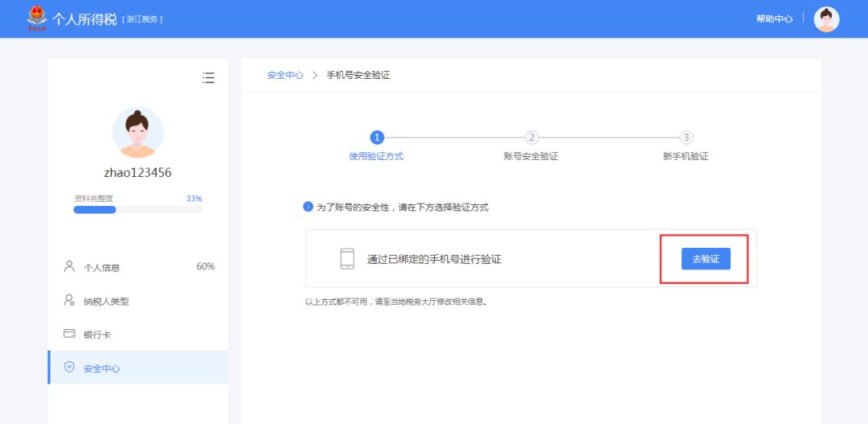
Task: Open 帮助中心 help center link
Action: coord(774,19)
